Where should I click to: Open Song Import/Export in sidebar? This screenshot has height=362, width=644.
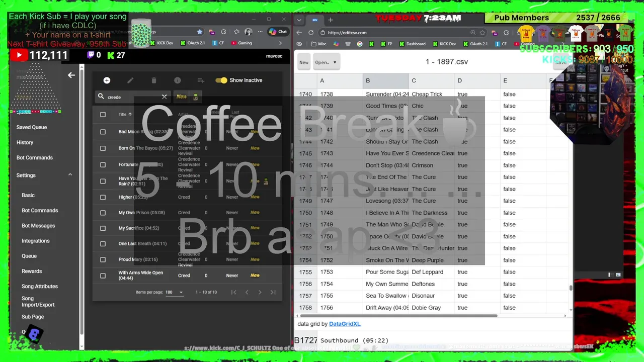38,302
